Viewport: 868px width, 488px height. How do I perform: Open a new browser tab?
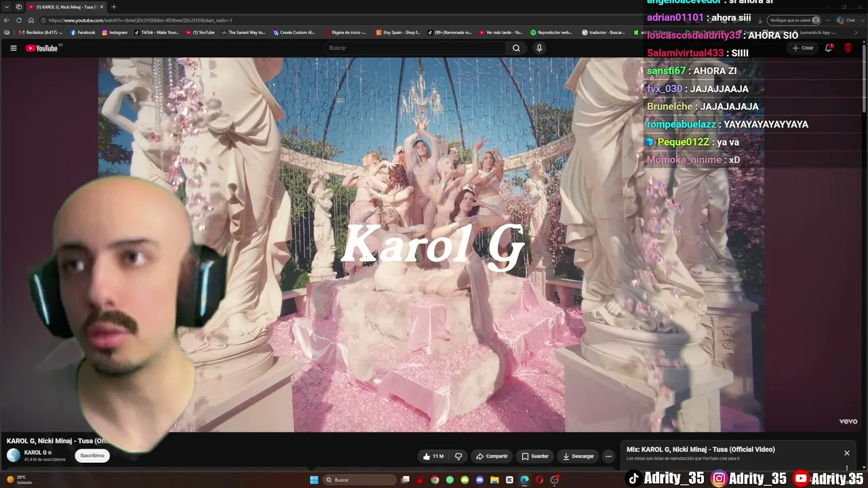point(113,7)
